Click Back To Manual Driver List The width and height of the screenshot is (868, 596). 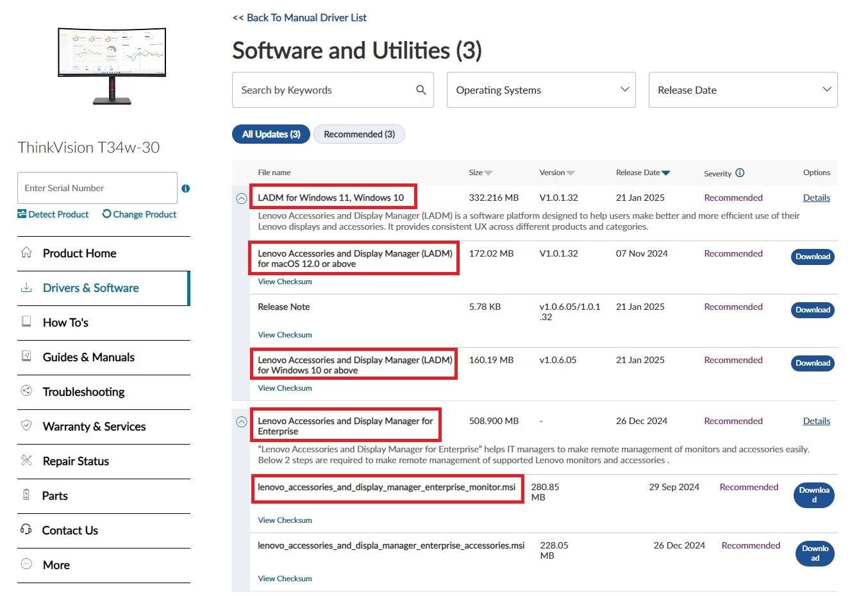coord(299,18)
